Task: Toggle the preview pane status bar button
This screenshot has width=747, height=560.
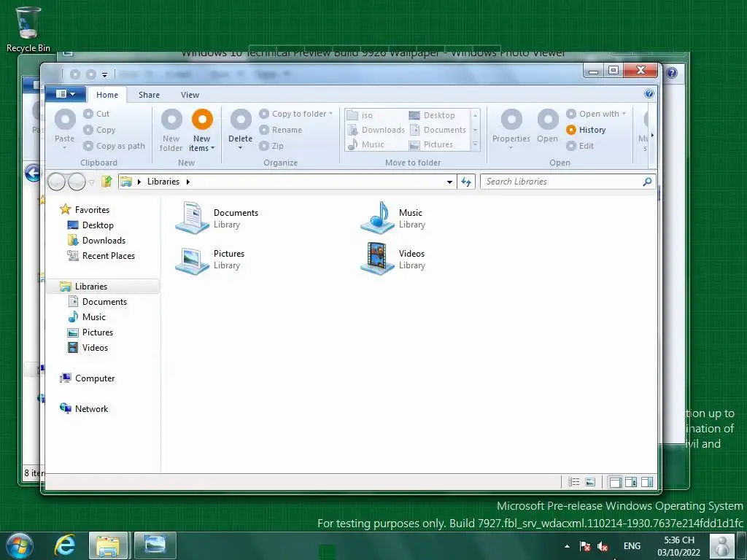Action: 647,482
